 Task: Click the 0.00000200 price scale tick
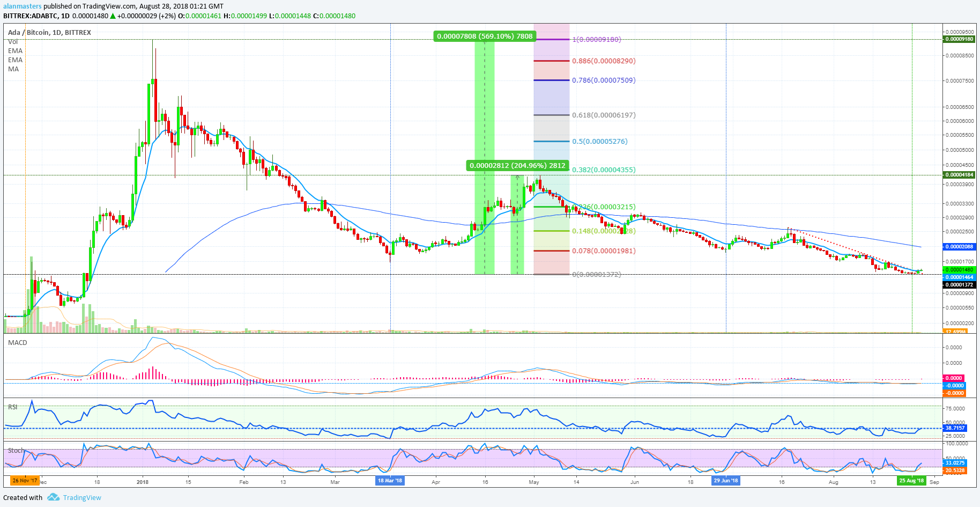(959, 324)
